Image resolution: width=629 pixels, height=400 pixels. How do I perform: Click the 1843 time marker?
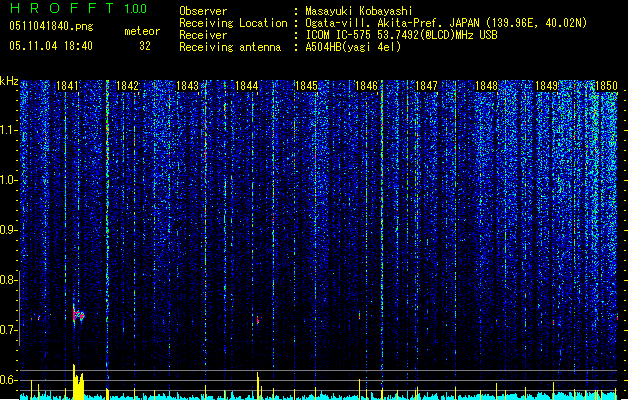[x=187, y=86]
